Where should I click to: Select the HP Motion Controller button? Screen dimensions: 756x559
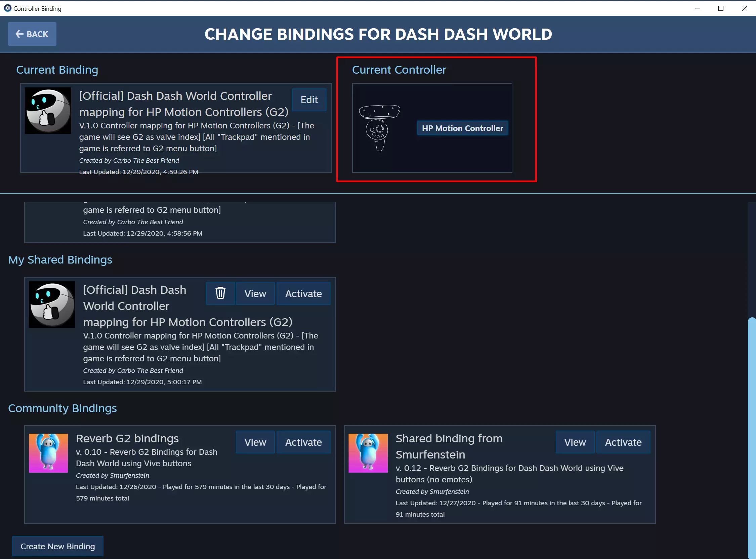(x=462, y=128)
